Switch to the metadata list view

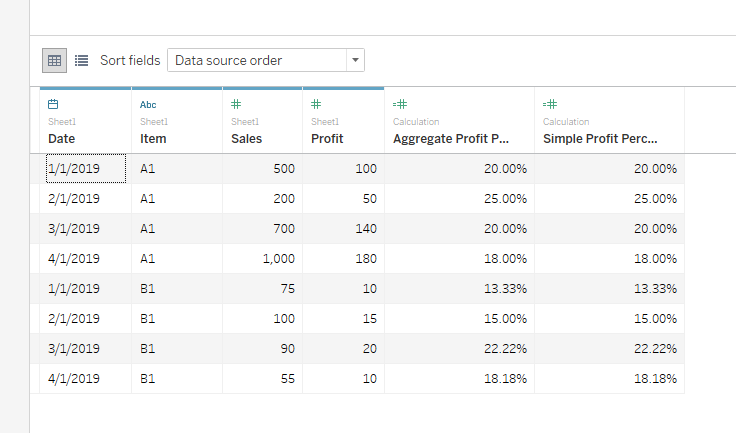81,60
